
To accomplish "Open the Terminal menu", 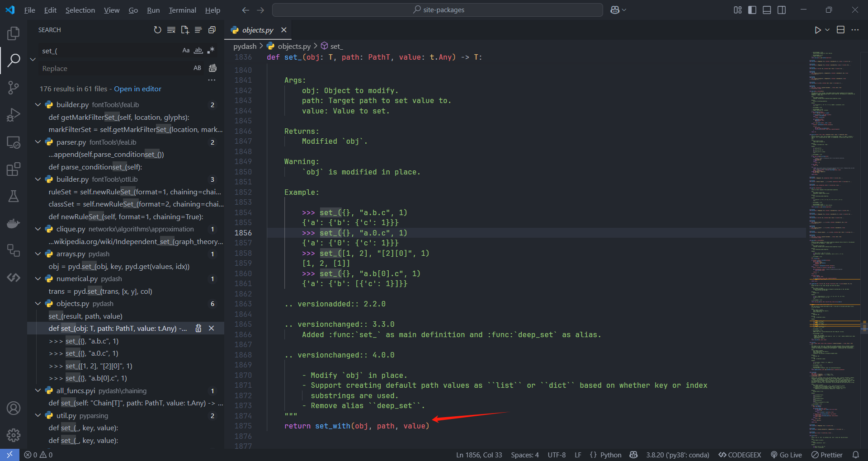I will 182,10.
